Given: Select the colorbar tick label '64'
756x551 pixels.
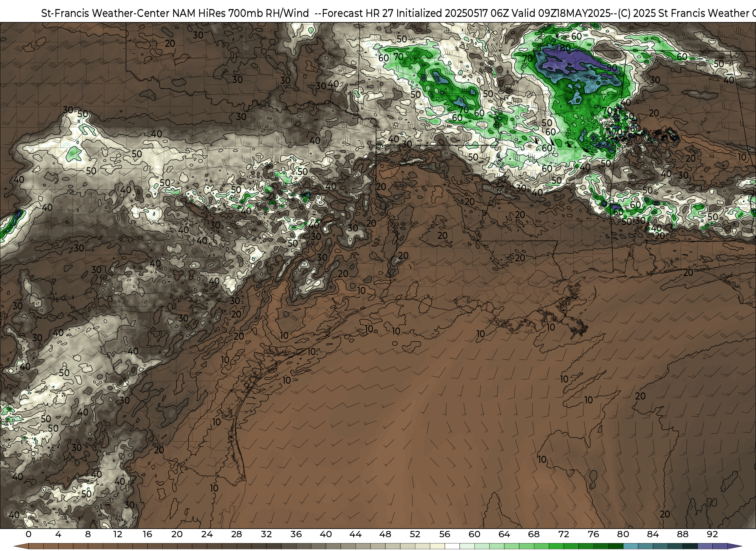Looking at the screenshot, I should pyautogui.click(x=504, y=534).
